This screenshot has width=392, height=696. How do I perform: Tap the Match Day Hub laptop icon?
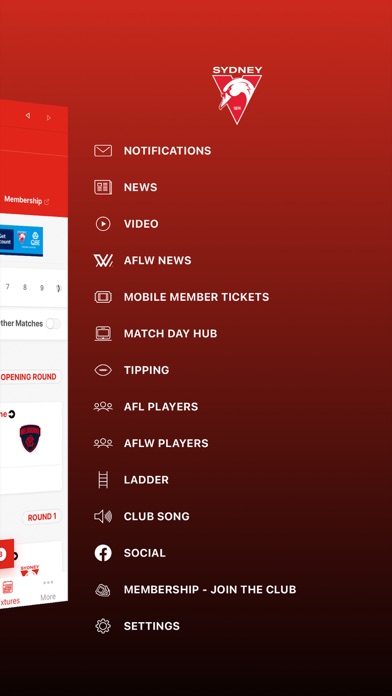[x=103, y=333]
